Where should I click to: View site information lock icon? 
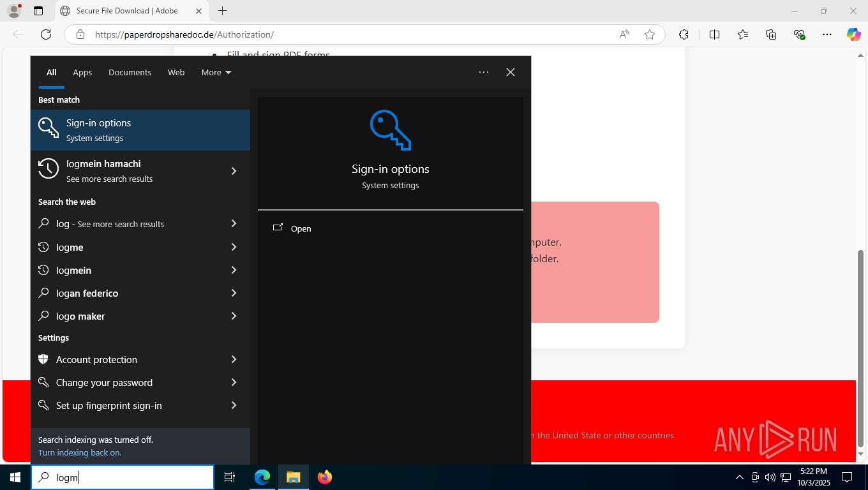(x=80, y=34)
